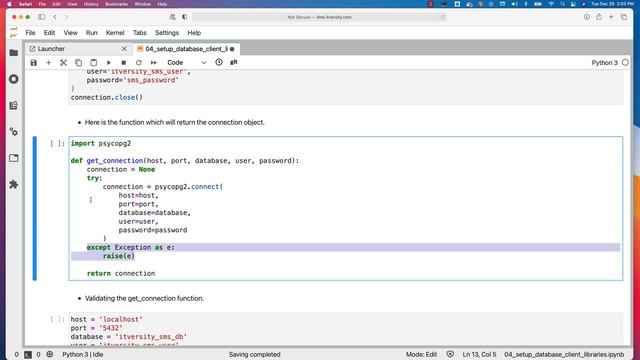Click Safari's downloads icon

point(587,17)
